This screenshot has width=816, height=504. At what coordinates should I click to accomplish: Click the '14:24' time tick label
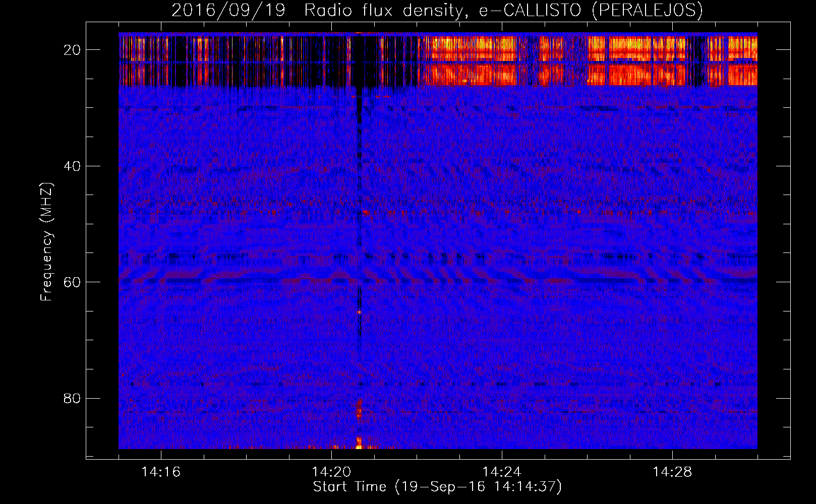[502, 472]
